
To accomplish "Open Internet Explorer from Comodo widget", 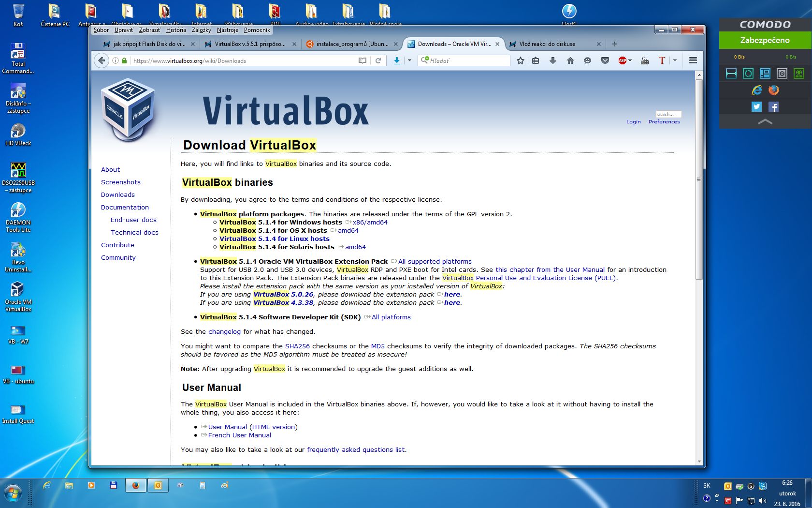I will [756, 90].
